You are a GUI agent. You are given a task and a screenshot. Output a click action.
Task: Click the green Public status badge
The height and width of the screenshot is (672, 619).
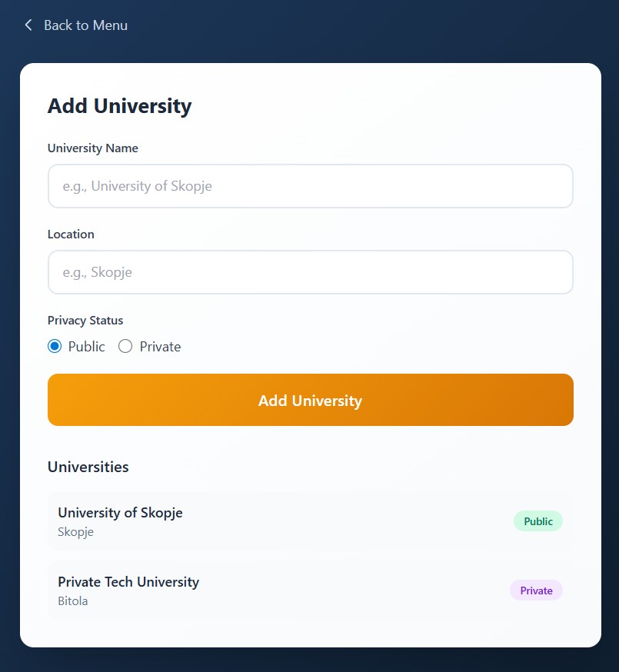click(537, 521)
